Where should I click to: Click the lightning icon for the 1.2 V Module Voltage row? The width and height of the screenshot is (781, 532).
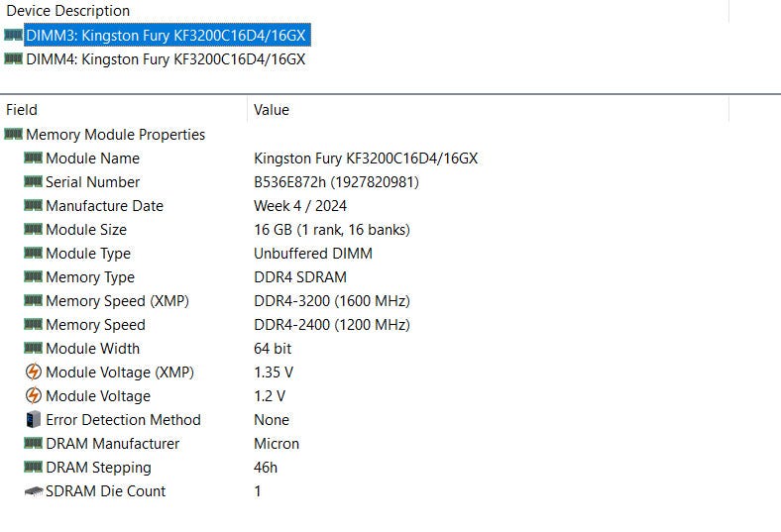[x=33, y=395]
